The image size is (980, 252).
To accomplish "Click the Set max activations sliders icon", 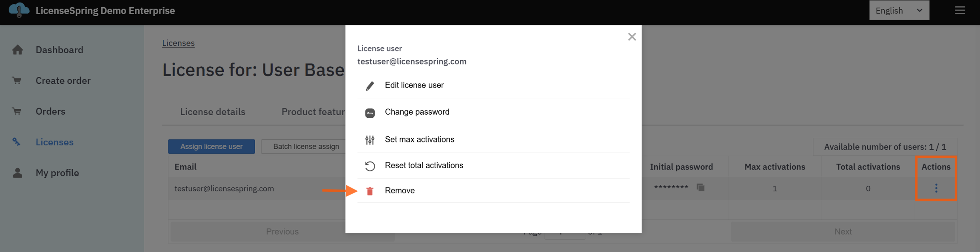I will click(370, 140).
